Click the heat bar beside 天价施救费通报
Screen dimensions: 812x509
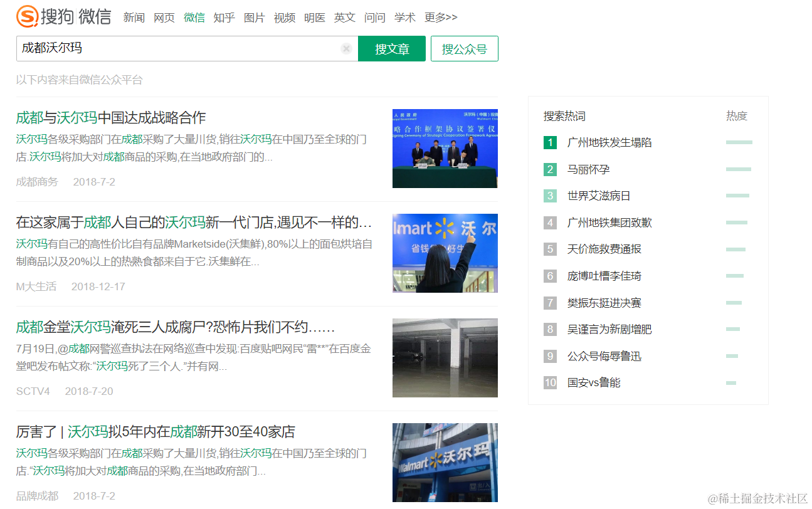coord(736,249)
